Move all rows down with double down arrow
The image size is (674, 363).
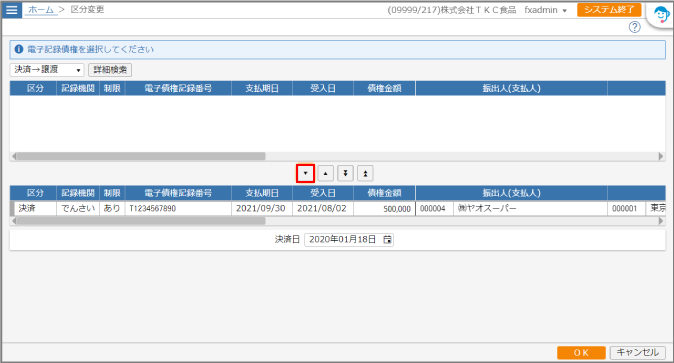(345, 173)
